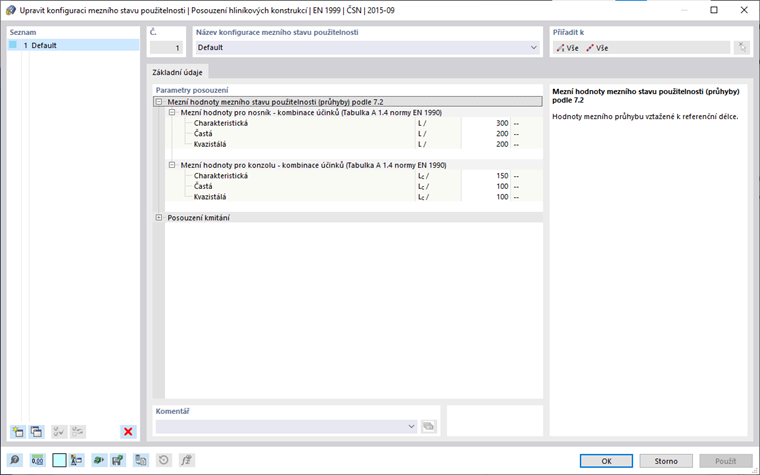Click the Č. number field showing 1
Viewport: 760px width, 475px height.
166,48
